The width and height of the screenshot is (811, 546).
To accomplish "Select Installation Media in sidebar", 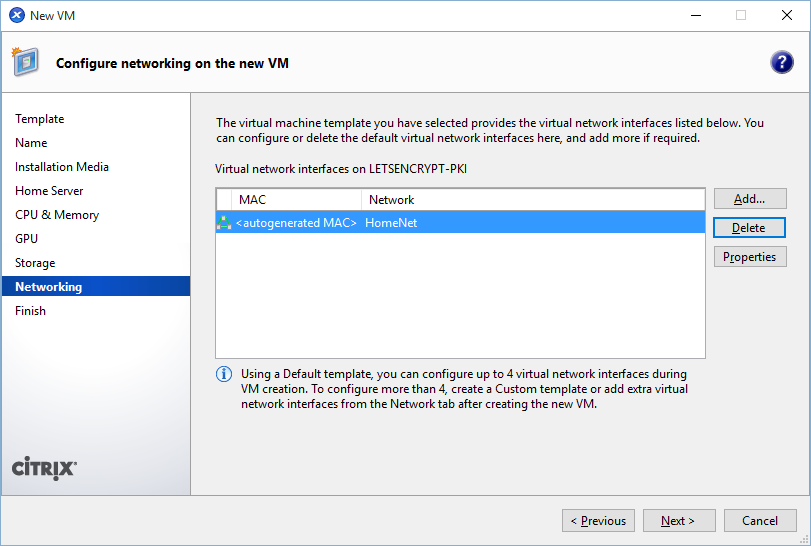I will [x=62, y=167].
